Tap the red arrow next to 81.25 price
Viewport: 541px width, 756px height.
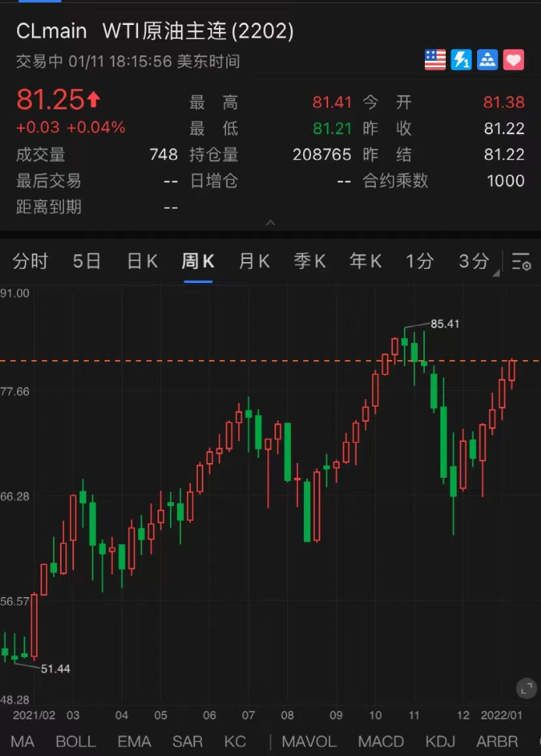pos(94,99)
